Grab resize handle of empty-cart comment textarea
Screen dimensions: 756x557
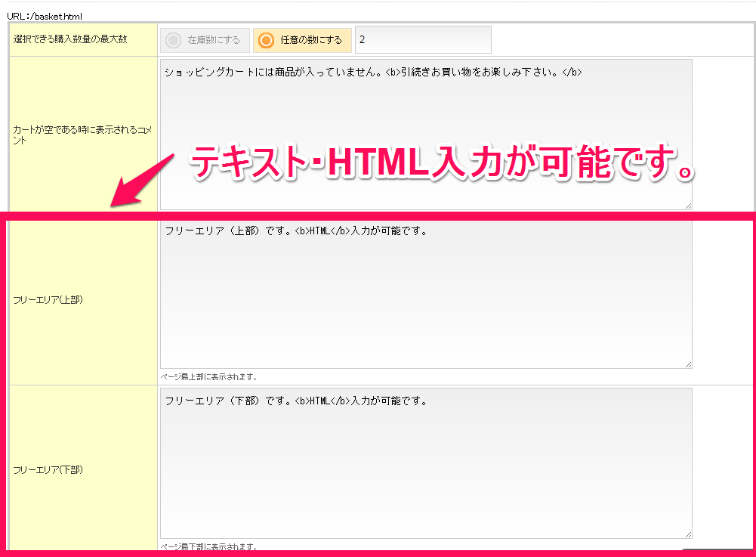point(688,205)
